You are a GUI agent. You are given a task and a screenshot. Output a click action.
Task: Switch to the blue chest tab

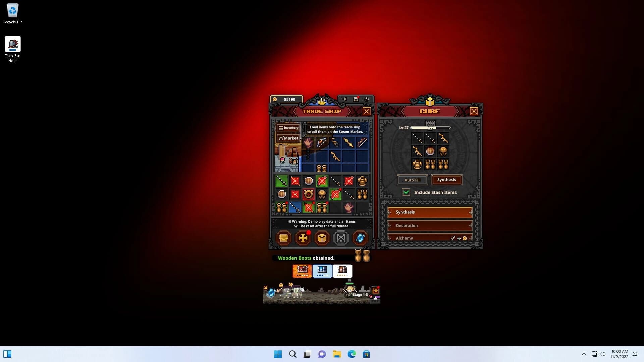[x=322, y=271]
